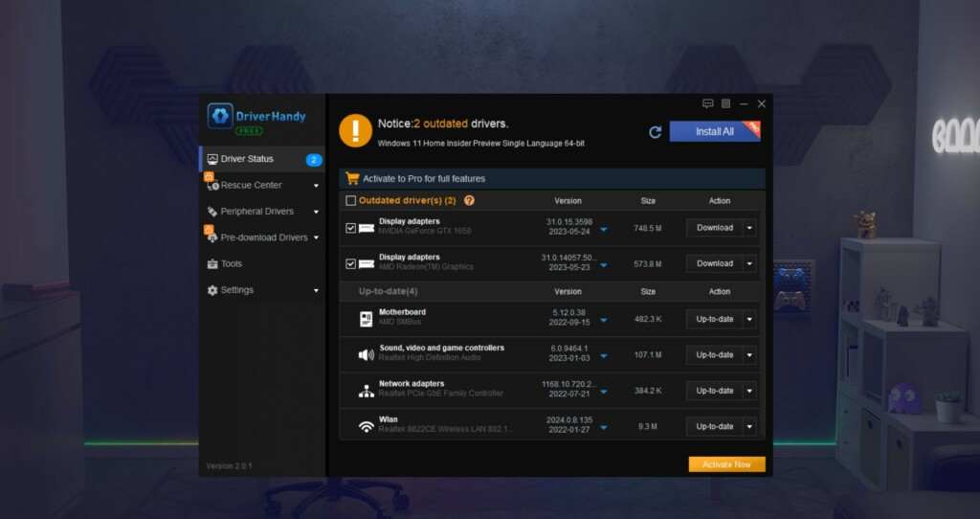Click the Driver Status monitor icon
The image size is (980, 519).
pyautogui.click(x=212, y=159)
